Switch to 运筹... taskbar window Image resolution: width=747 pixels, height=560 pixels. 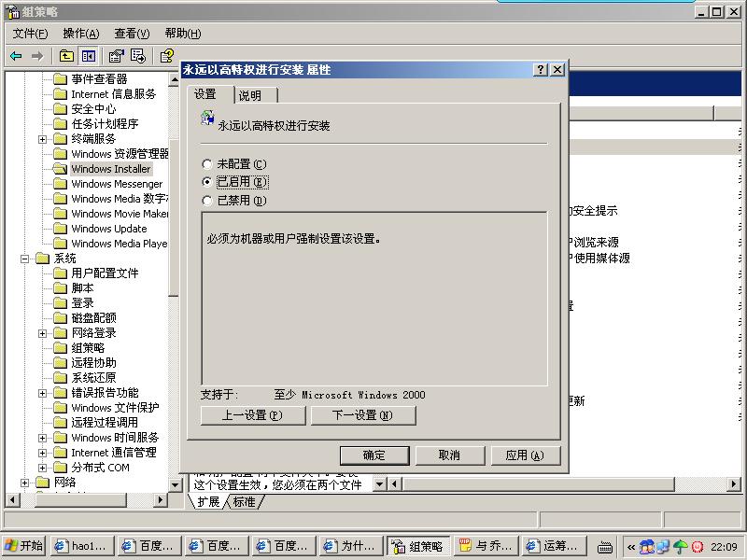555,546
